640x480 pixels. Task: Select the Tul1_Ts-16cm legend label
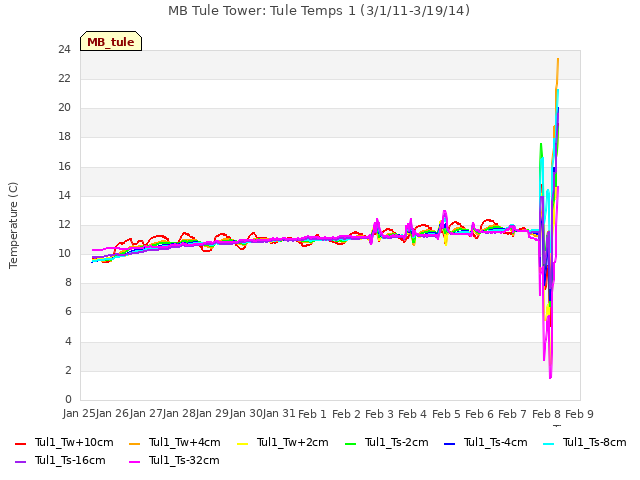tap(70, 460)
